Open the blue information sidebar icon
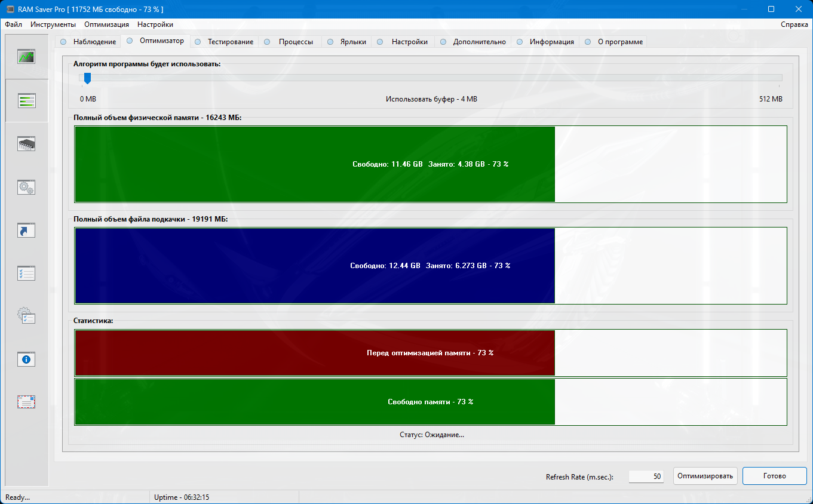Image resolution: width=813 pixels, height=504 pixels. click(26, 359)
